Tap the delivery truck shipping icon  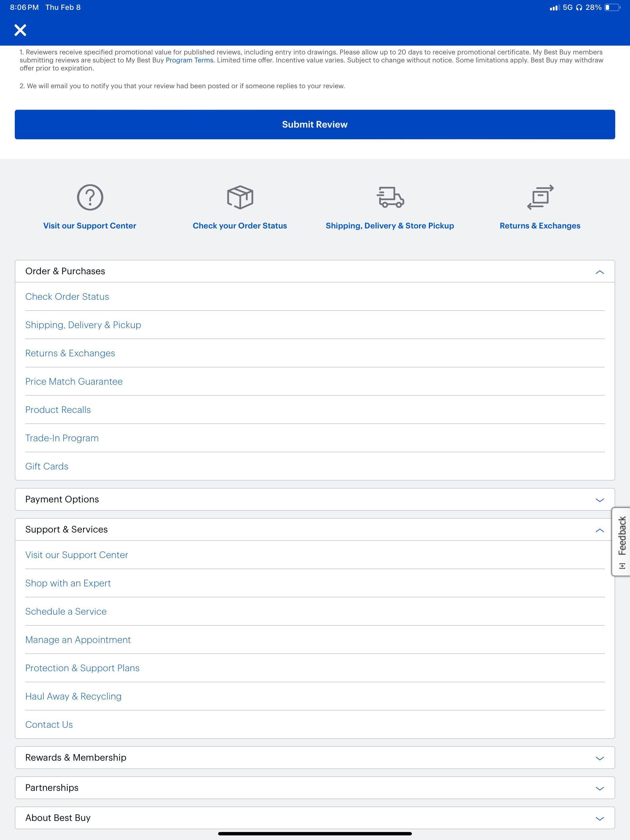point(390,197)
